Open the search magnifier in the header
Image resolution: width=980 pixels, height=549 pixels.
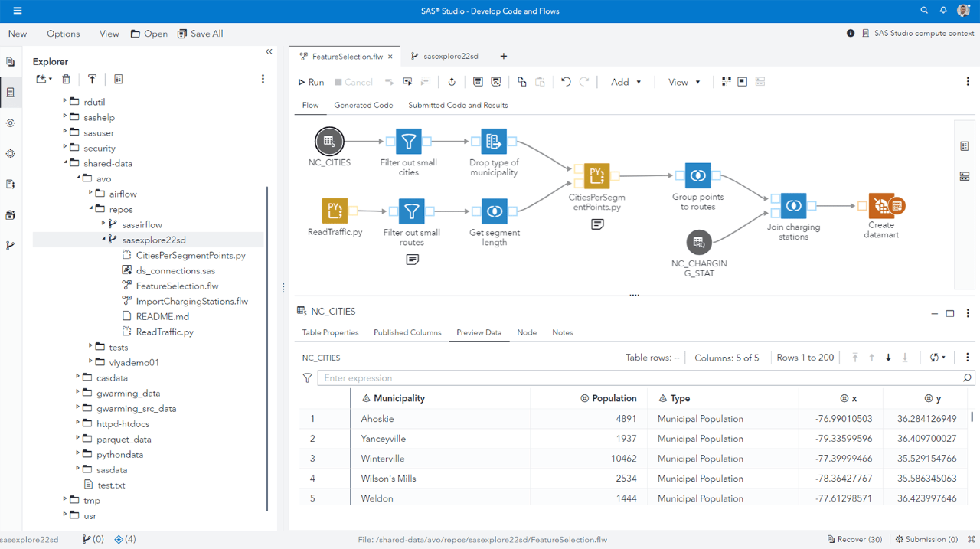[x=924, y=11]
